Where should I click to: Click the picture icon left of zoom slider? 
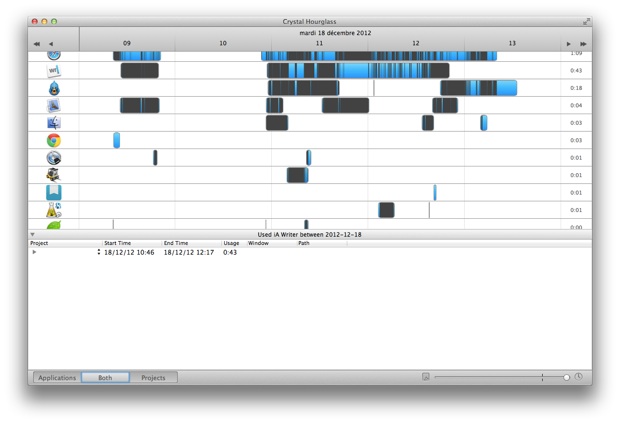click(426, 377)
